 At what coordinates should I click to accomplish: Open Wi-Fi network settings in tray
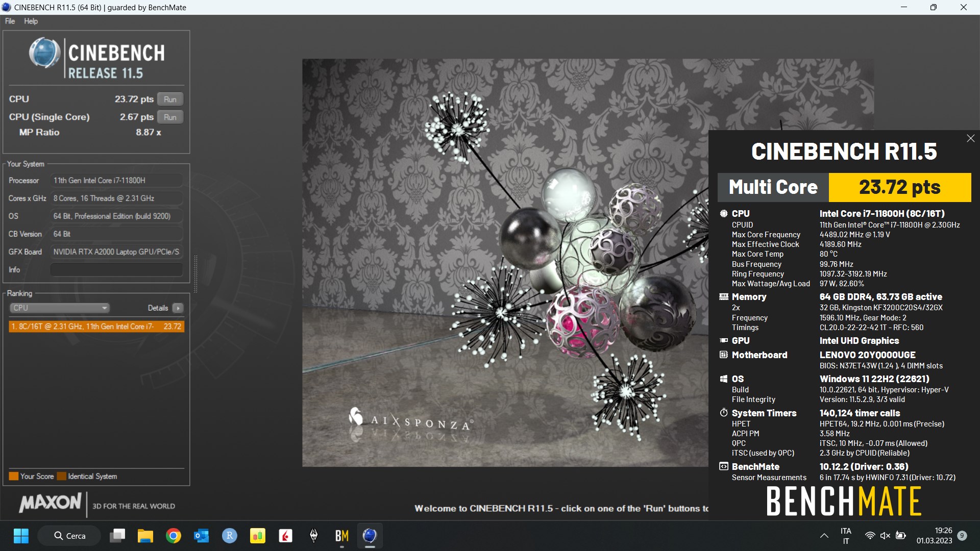point(870,536)
